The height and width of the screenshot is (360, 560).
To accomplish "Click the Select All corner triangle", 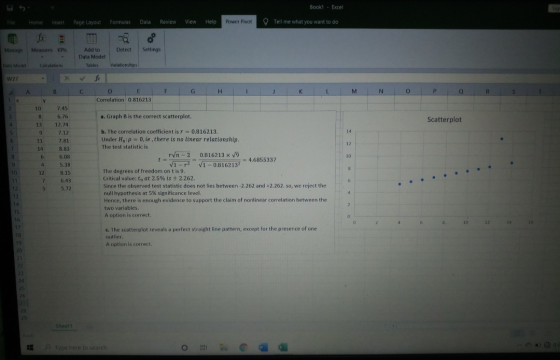I will coord(11,92).
